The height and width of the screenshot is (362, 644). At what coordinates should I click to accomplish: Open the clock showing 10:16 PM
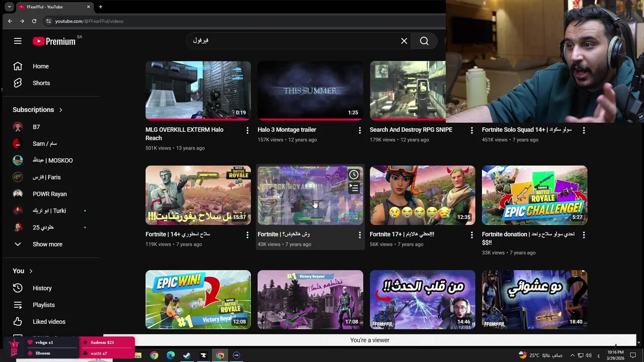[x=616, y=355]
